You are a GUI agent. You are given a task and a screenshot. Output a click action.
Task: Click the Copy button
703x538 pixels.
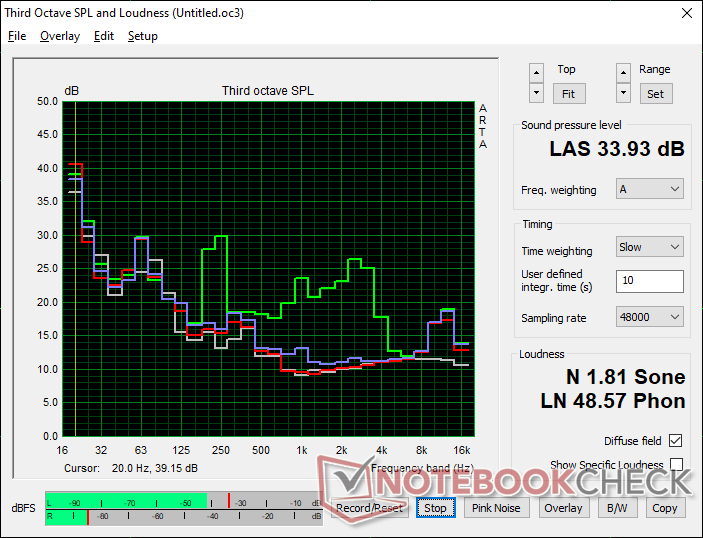665,508
